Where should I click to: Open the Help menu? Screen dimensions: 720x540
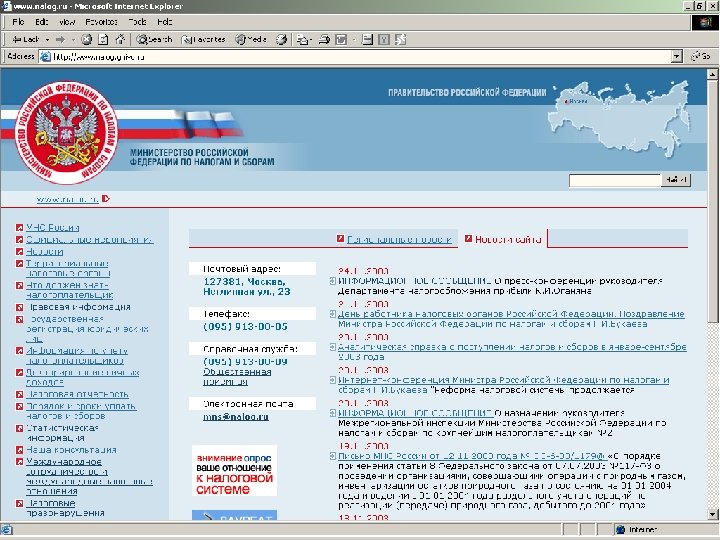point(164,22)
